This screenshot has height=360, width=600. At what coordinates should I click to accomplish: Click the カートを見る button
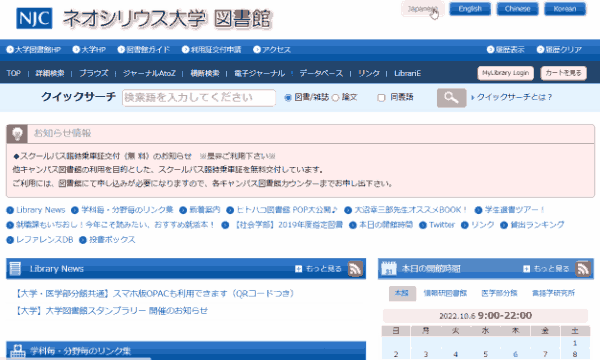(x=563, y=73)
